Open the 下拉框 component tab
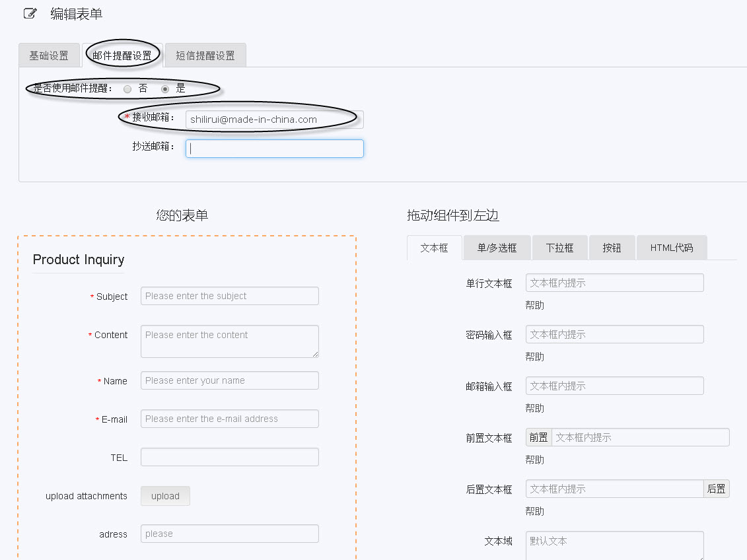Image resolution: width=747 pixels, height=560 pixels. point(559,247)
